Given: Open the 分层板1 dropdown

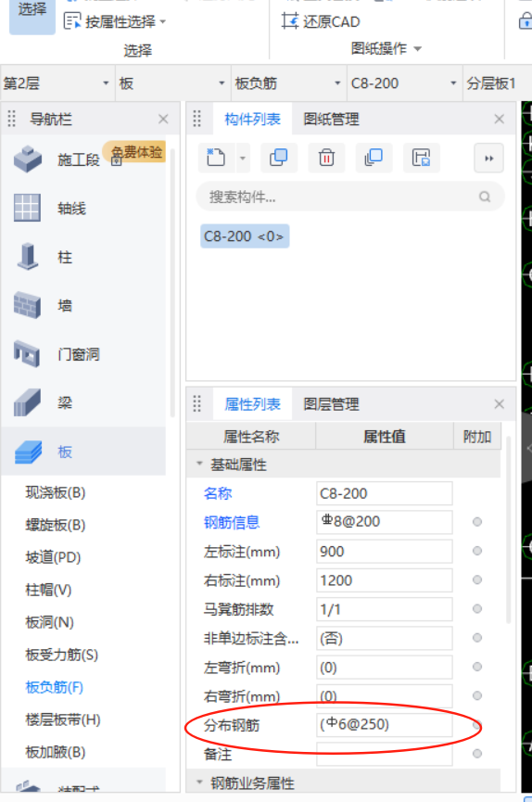Looking at the screenshot, I should click(497, 83).
